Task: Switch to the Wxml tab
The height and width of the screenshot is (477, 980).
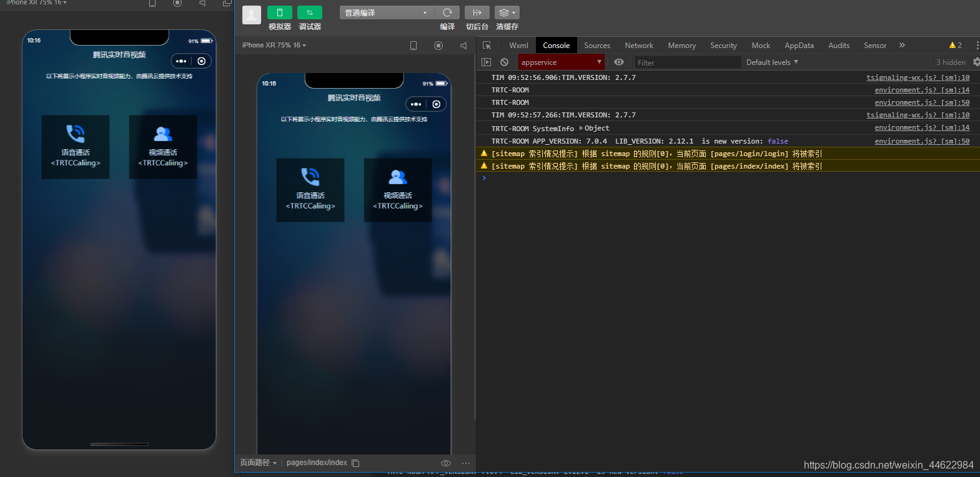Action: click(518, 46)
